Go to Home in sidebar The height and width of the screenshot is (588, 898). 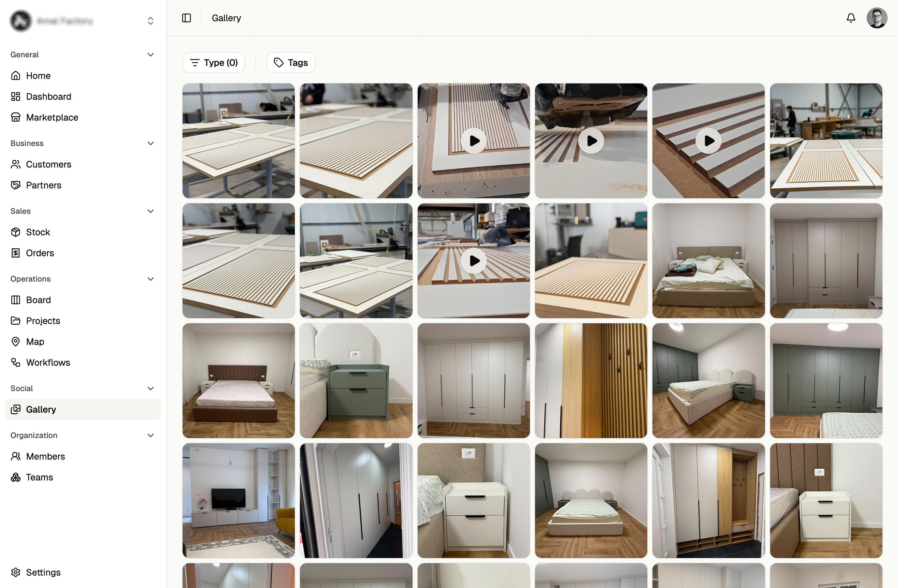point(83,76)
